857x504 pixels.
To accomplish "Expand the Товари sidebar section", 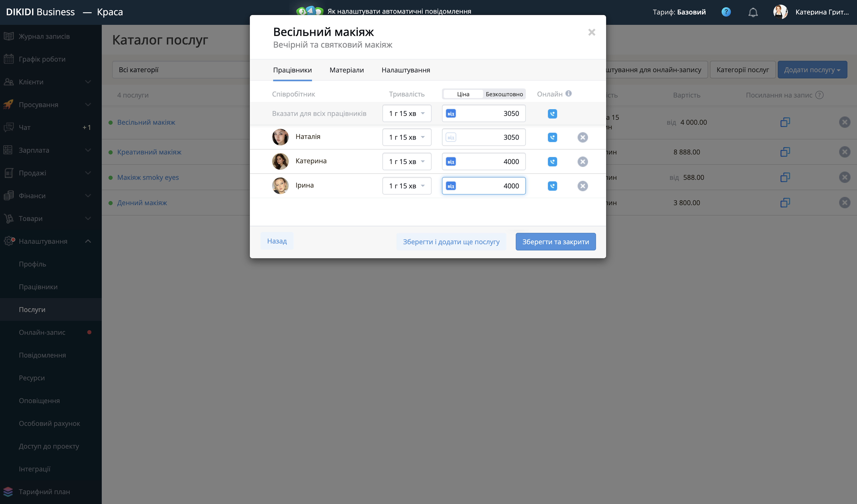I will (51, 218).
